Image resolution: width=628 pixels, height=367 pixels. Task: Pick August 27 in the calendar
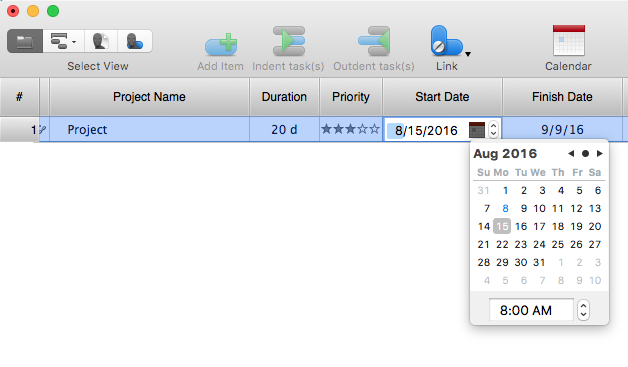(x=595, y=244)
